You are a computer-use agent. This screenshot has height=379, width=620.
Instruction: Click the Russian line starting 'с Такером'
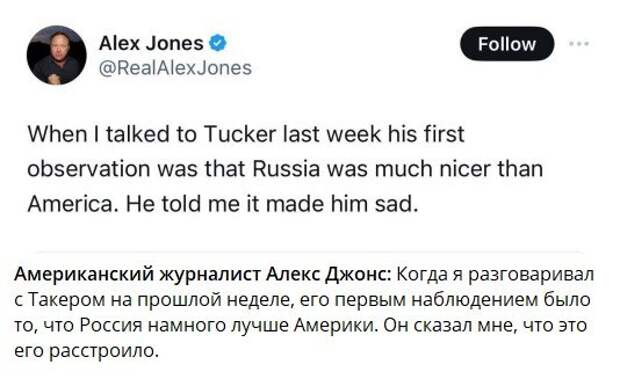302,300
